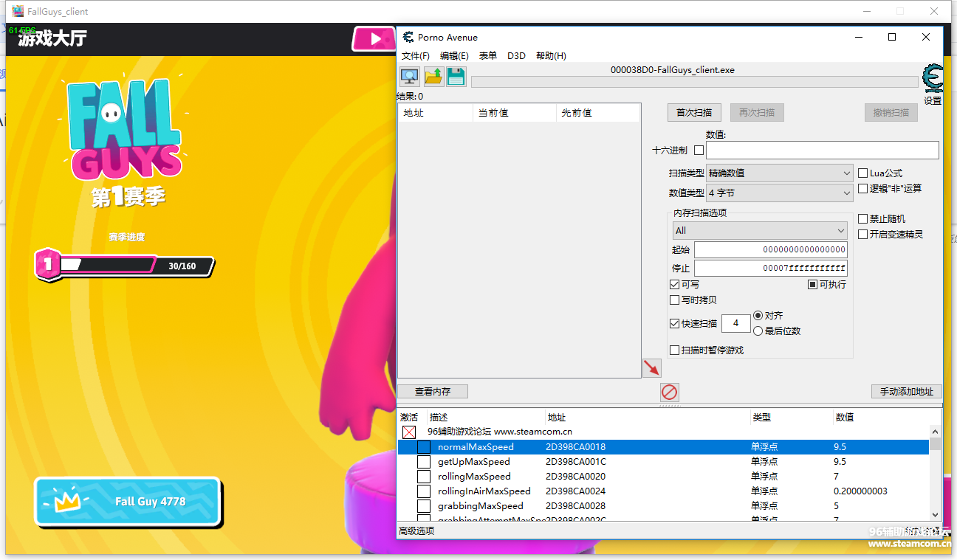Click the red circle clear list icon
This screenshot has height=560, width=957.
pos(669,392)
